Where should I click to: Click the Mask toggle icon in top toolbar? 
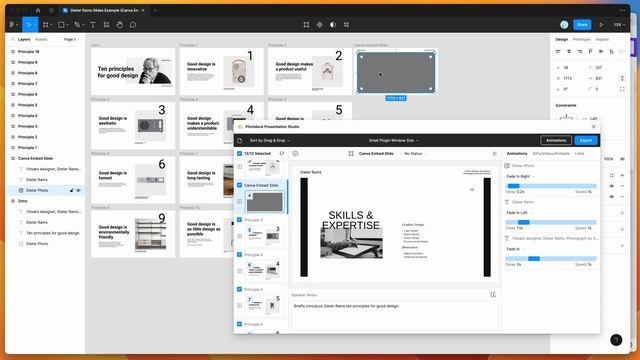point(333,25)
